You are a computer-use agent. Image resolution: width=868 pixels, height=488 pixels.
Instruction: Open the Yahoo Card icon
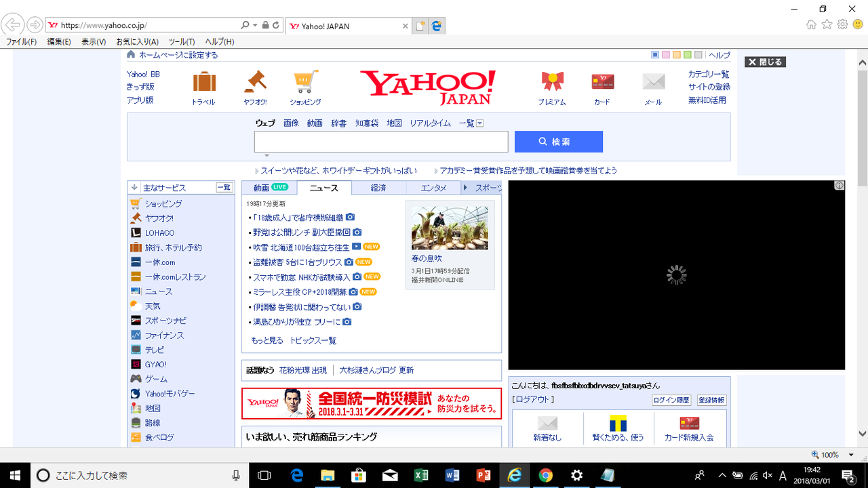(x=602, y=82)
